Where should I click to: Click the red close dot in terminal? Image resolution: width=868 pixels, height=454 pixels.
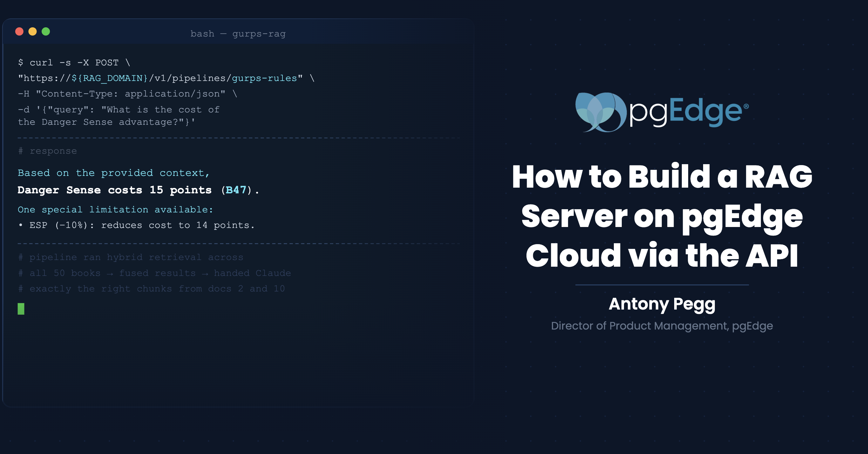pyautogui.click(x=19, y=32)
